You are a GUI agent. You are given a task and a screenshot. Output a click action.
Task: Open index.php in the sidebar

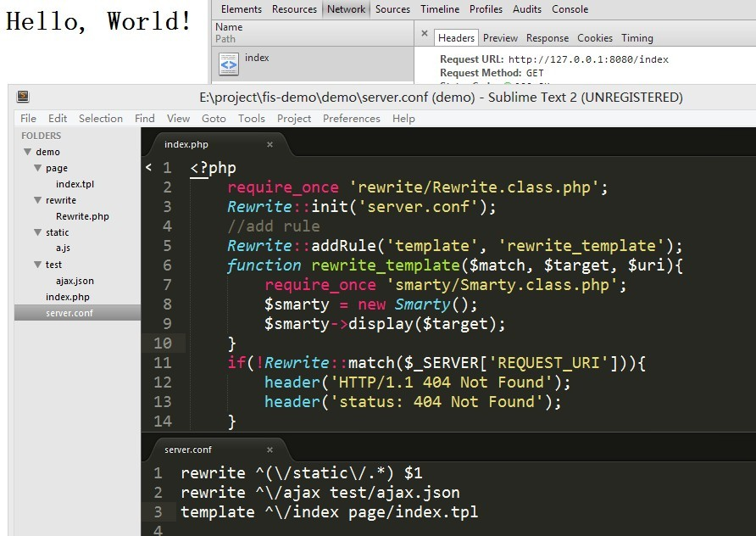pyautogui.click(x=68, y=297)
